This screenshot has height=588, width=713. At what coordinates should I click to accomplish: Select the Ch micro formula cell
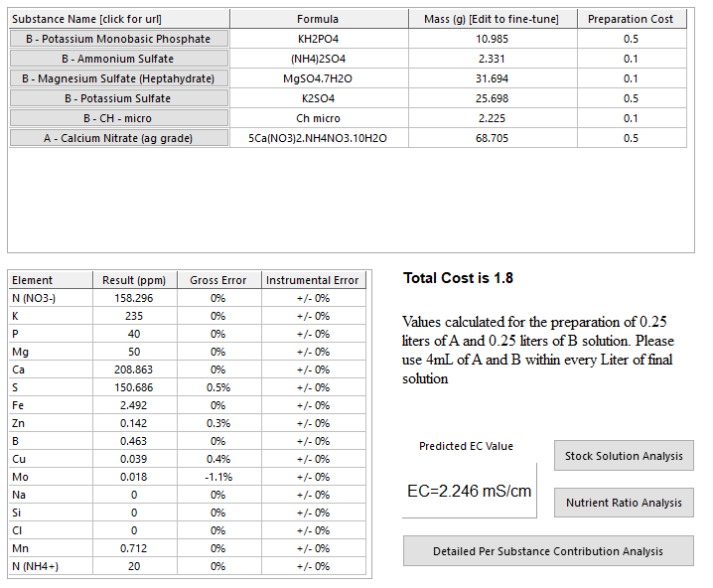click(319, 118)
